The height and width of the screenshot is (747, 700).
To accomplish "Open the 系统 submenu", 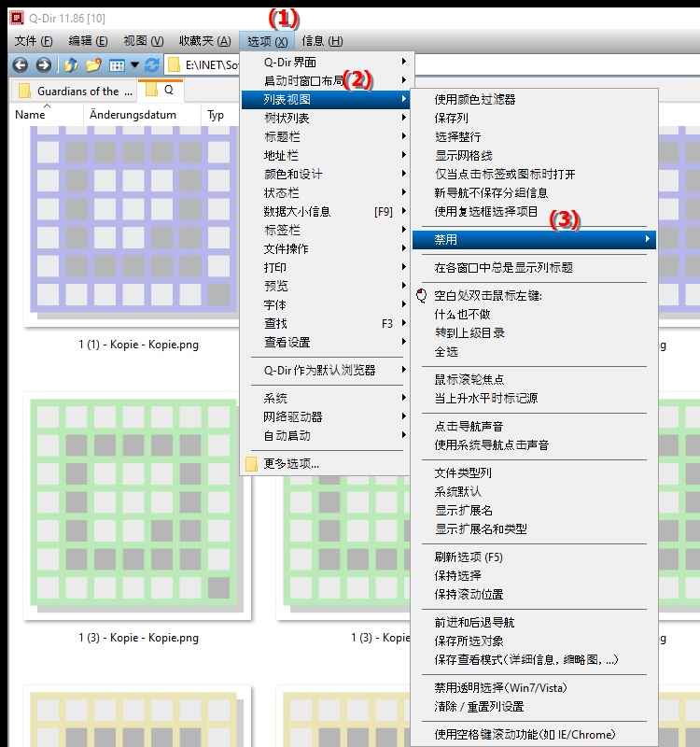I will [326, 399].
